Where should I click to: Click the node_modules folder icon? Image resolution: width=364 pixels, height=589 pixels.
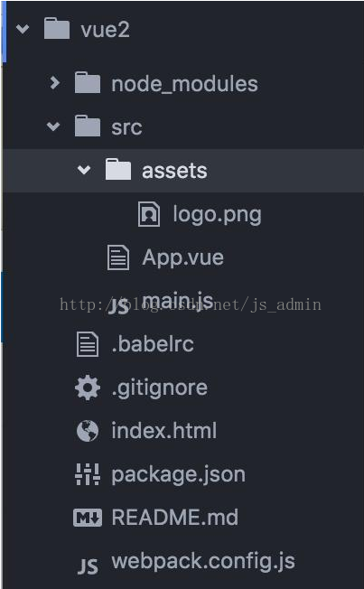88,82
